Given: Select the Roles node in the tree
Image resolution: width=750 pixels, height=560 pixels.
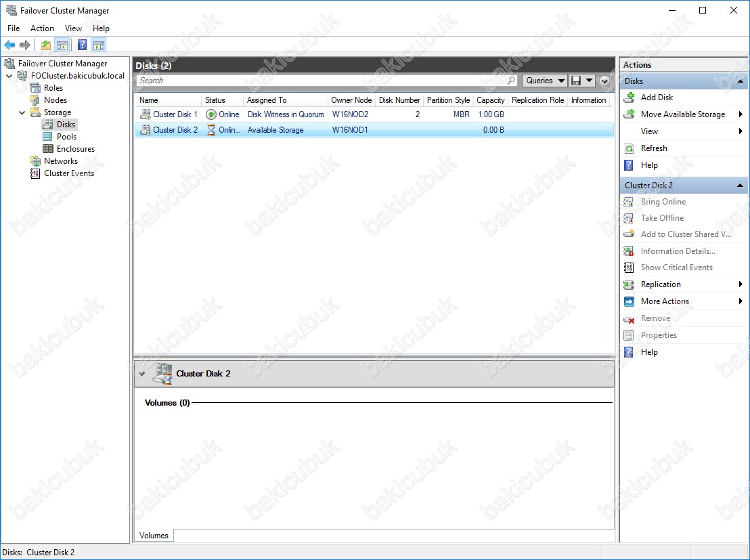Looking at the screenshot, I should point(53,87).
